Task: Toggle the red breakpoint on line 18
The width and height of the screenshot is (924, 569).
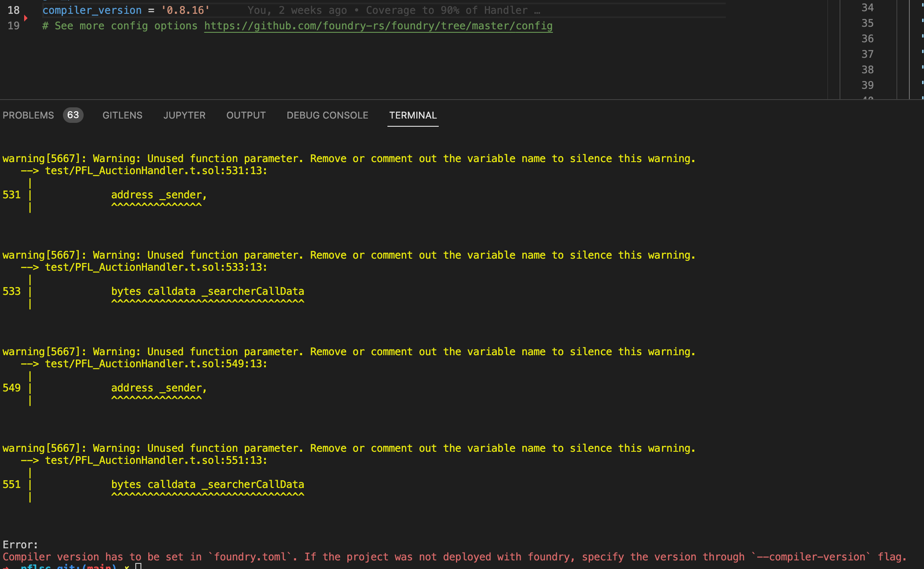Action: [26, 18]
